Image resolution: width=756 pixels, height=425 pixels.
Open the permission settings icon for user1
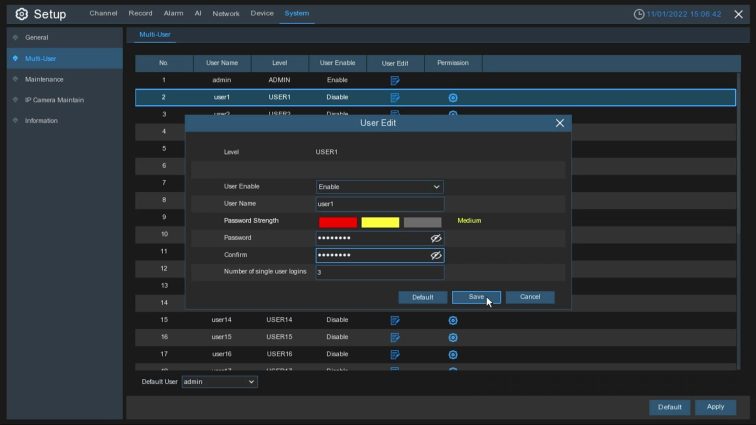click(x=453, y=97)
